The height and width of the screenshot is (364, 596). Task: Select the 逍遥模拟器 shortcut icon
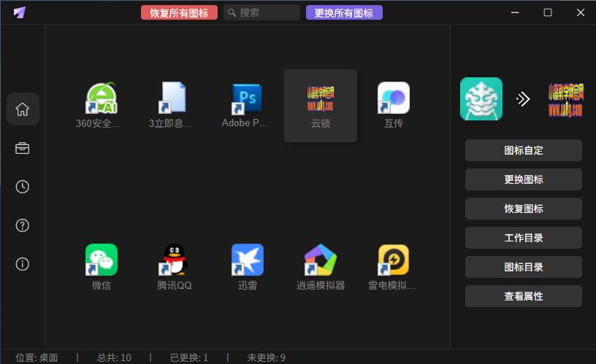click(321, 260)
